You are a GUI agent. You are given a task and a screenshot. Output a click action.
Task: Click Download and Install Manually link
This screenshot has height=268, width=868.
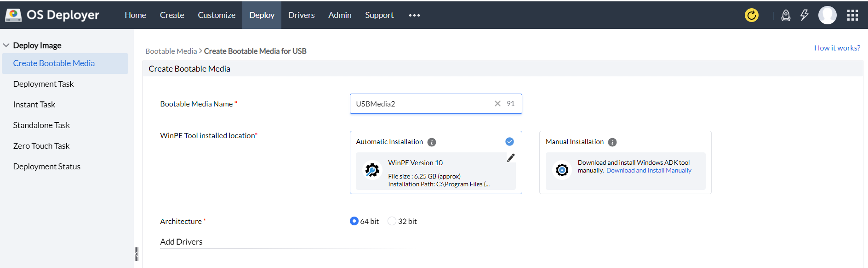click(648, 170)
